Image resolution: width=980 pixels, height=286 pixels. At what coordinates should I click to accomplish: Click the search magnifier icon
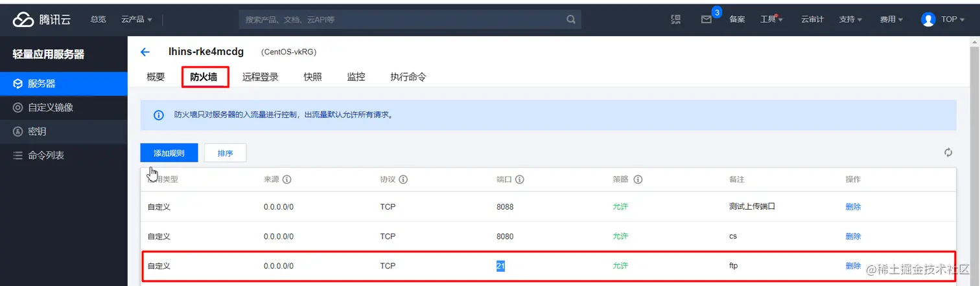pos(571,19)
